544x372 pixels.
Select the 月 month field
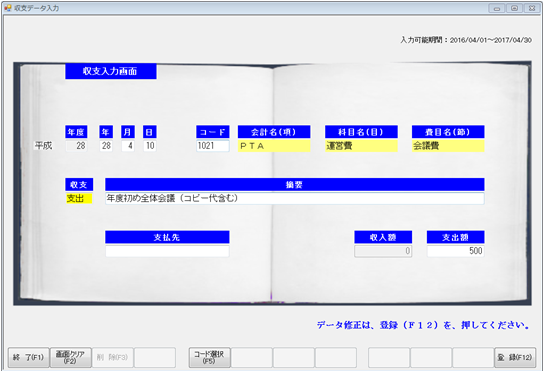128,146
